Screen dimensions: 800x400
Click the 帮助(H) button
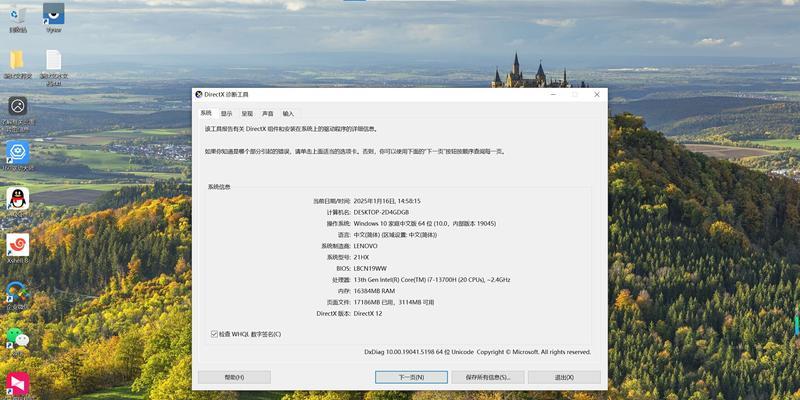tap(234, 377)
